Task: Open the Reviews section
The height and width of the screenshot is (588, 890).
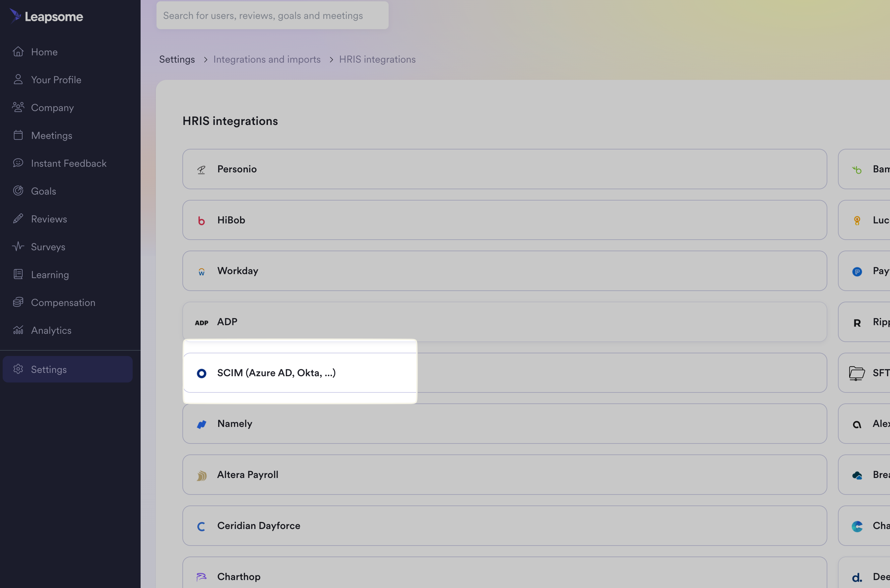Action: (x=49, y=219)
